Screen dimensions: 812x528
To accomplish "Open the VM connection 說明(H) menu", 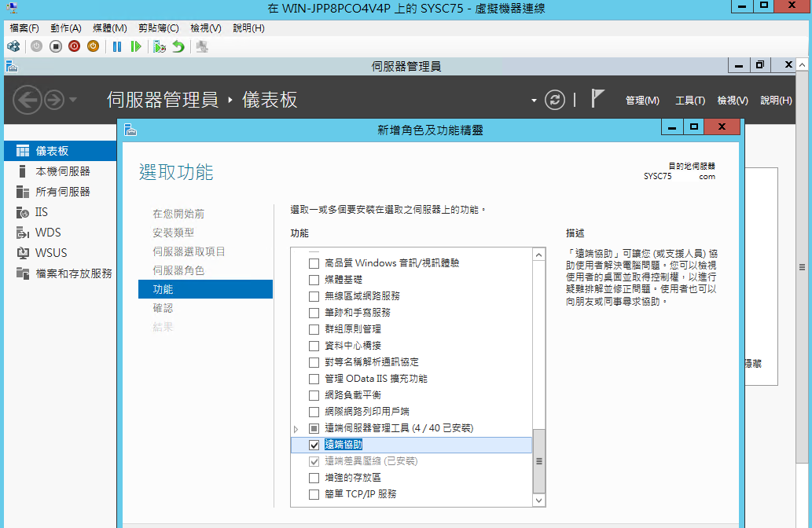I will coord(248,28).
